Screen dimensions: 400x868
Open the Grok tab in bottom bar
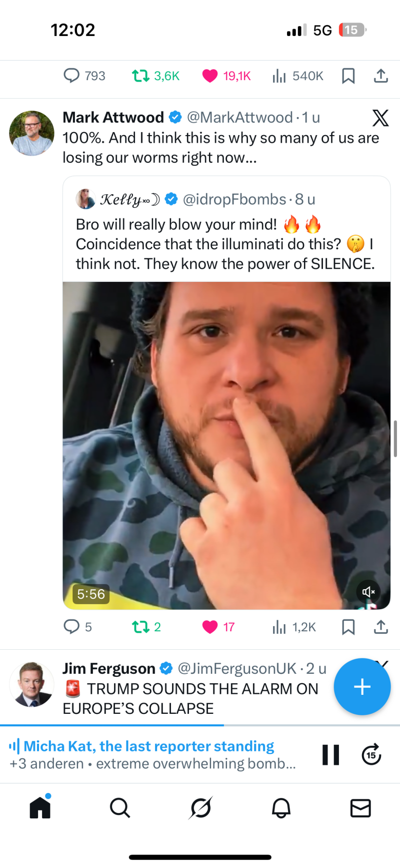click(200, 807)
